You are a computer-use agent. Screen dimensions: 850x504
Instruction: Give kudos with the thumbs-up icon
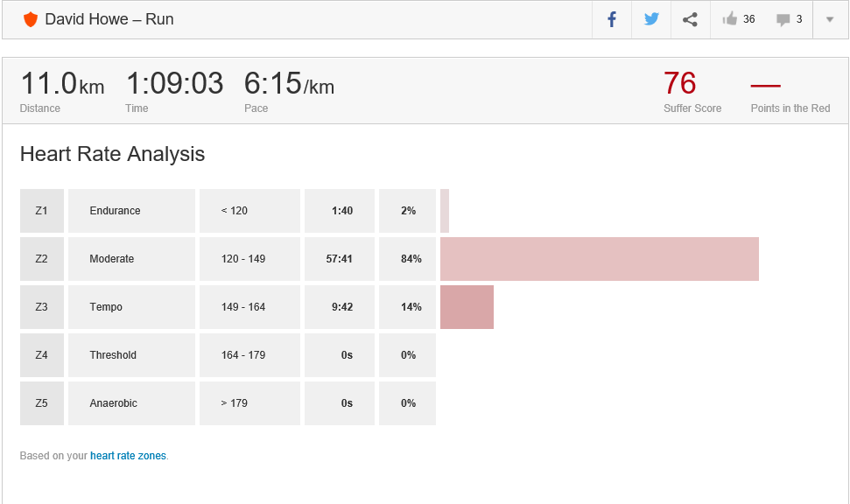(x=730, y=19)
